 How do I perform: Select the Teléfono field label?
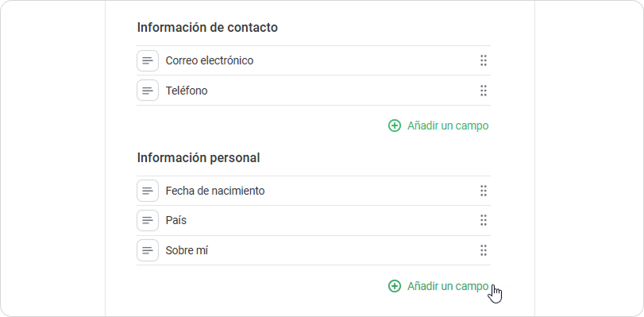187,91
